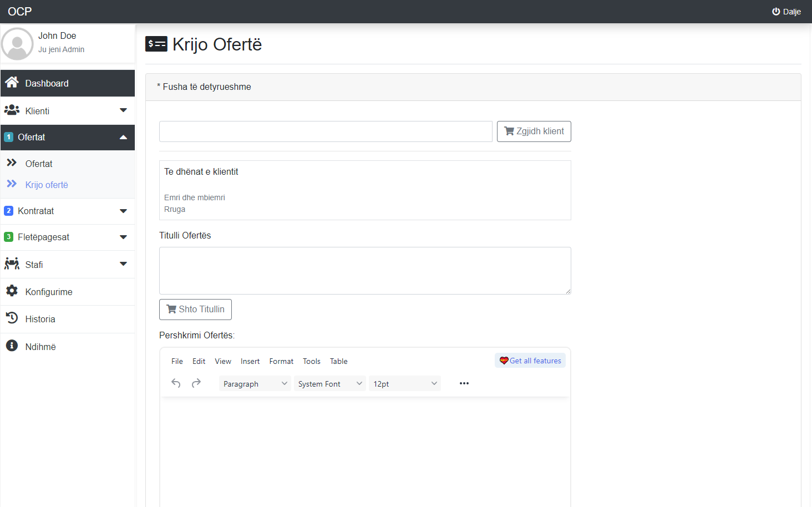The height and width of the screenshot is (507, 812).
Task: Open the editor Table menu
Action: [x=338, y=361]
